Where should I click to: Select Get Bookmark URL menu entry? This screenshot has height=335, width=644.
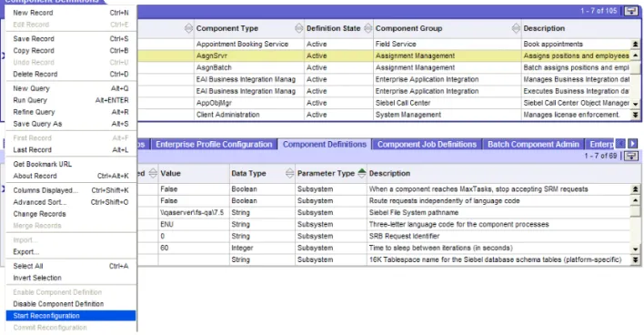pyautogui.click(x=71, y=165)
